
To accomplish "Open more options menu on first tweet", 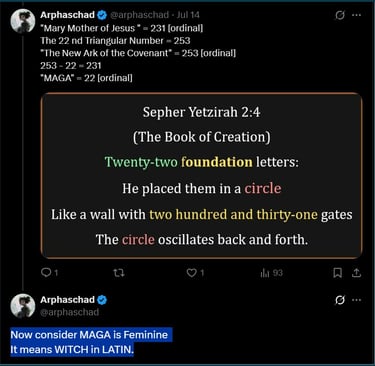I will pos(357,15).
